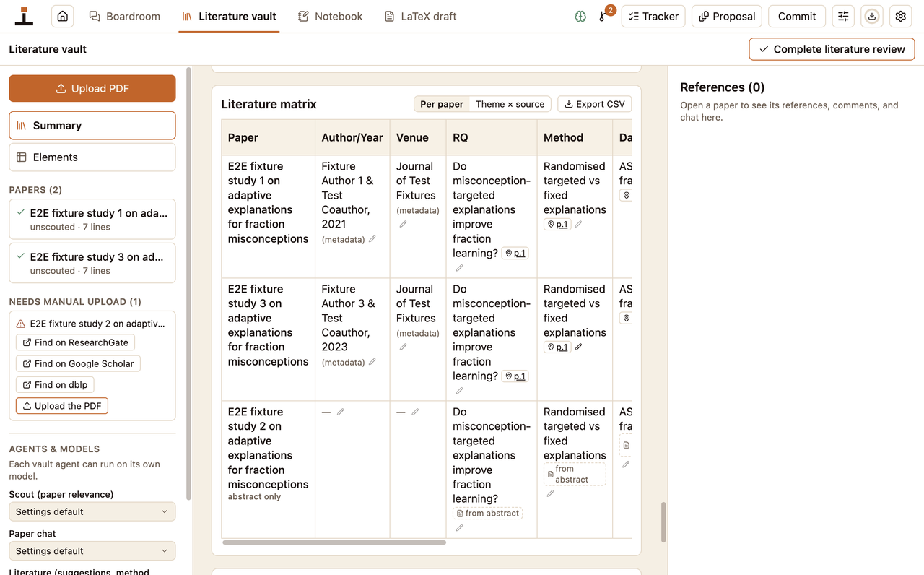This screenshot has width=924, height=575.
Task: Open the branch icon with badge 2
Action: [x=603, y=16]
